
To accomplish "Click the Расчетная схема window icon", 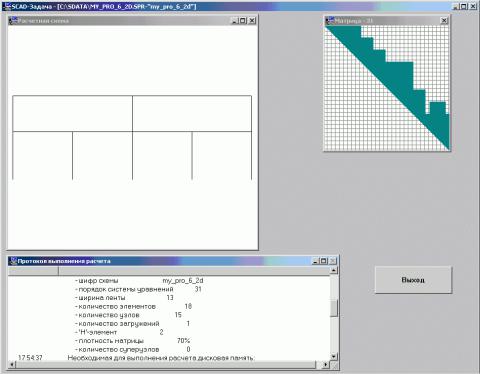I will pyautogui.click(x=13, y=20).
